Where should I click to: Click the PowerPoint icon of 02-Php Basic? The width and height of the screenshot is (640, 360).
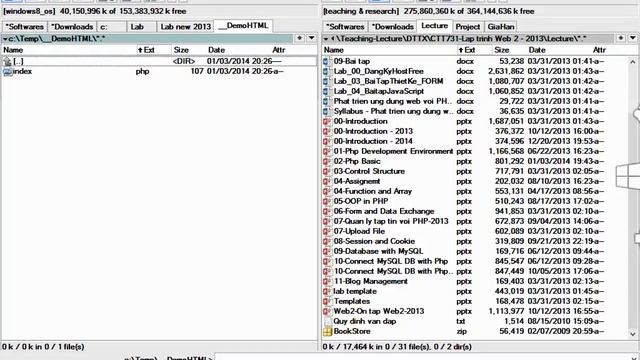coord(327,161)
